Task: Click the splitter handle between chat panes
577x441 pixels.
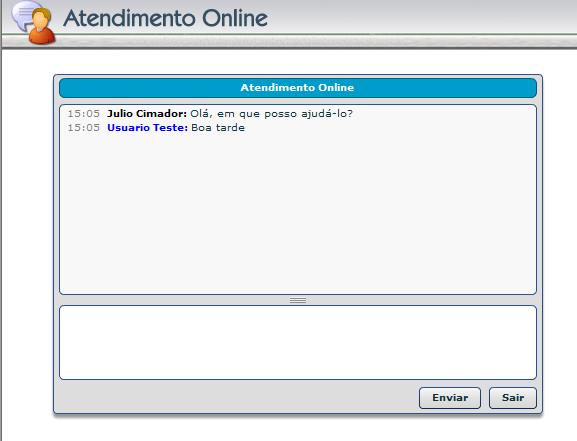Action: [x=298, y=300]
